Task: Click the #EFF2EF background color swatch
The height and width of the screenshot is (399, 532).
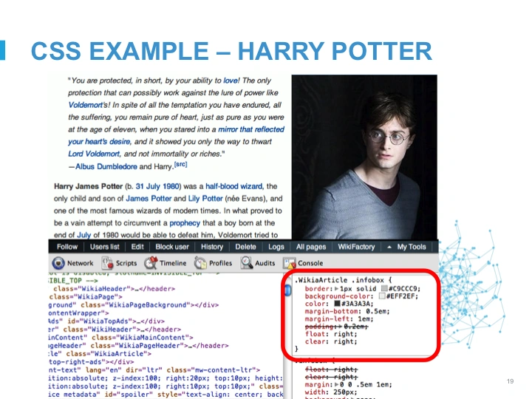Action: coord(381,296)
